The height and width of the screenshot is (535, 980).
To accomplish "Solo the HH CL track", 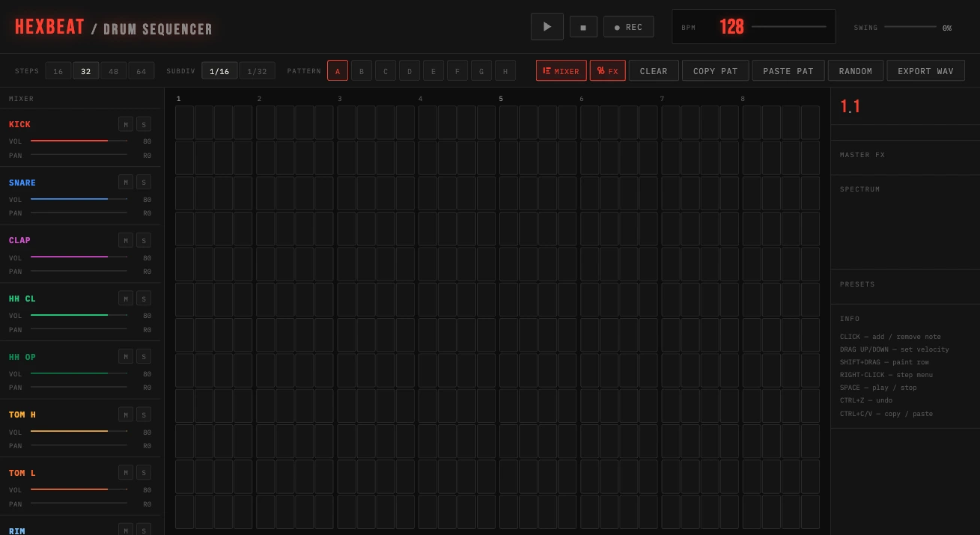I will click(x=144, y=299).
